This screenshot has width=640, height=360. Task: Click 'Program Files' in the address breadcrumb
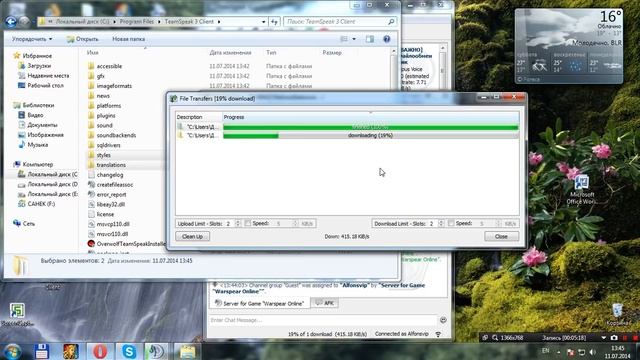(137, 22)
